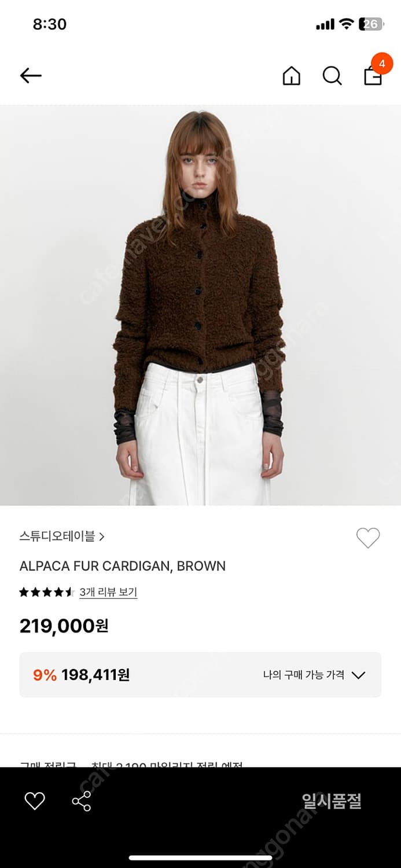Tap the Wi-Fi status icon
This screenshot has width=401, height=868.
(346, 24)
